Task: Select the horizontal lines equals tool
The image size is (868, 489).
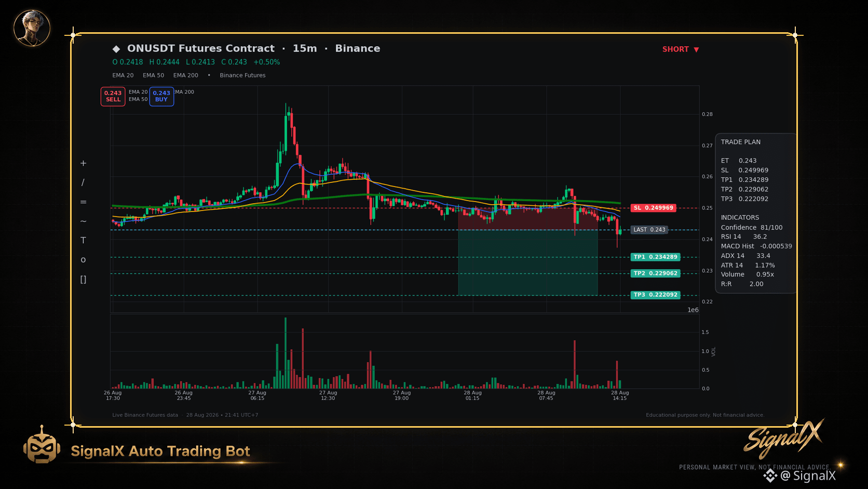Action: (x=83, y=202)
